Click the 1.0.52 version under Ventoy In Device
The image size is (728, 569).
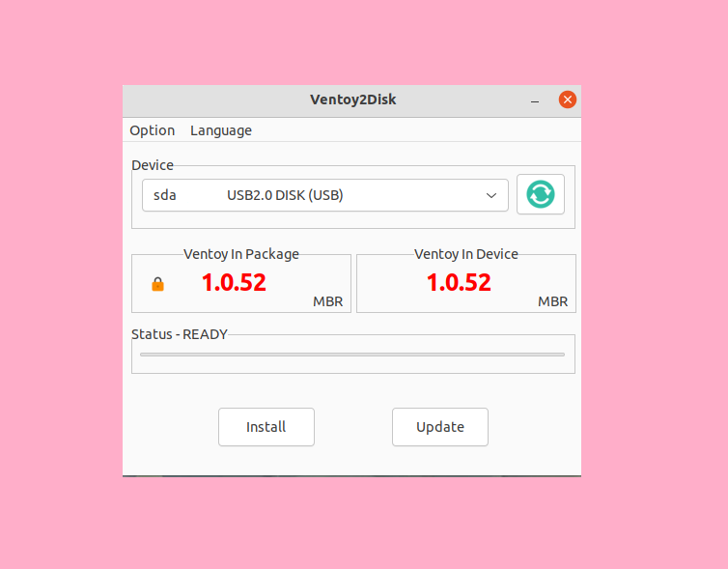coord(459,282)
